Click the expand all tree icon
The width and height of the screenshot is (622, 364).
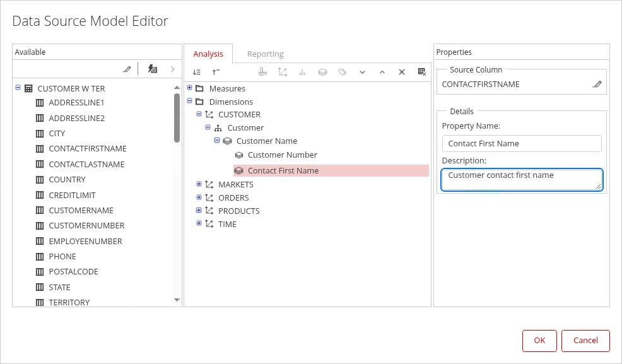pyautogui.click(x=197, y=73)
